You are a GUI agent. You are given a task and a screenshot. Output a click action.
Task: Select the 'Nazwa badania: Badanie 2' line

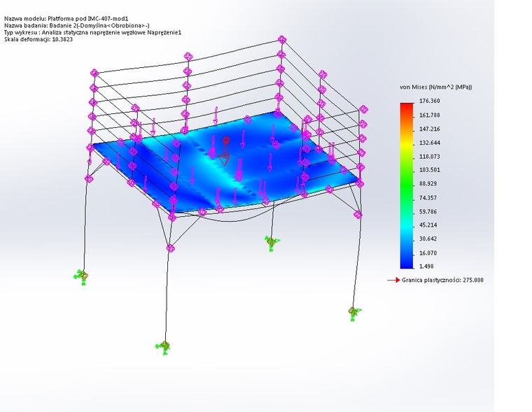tap(77, 25)
